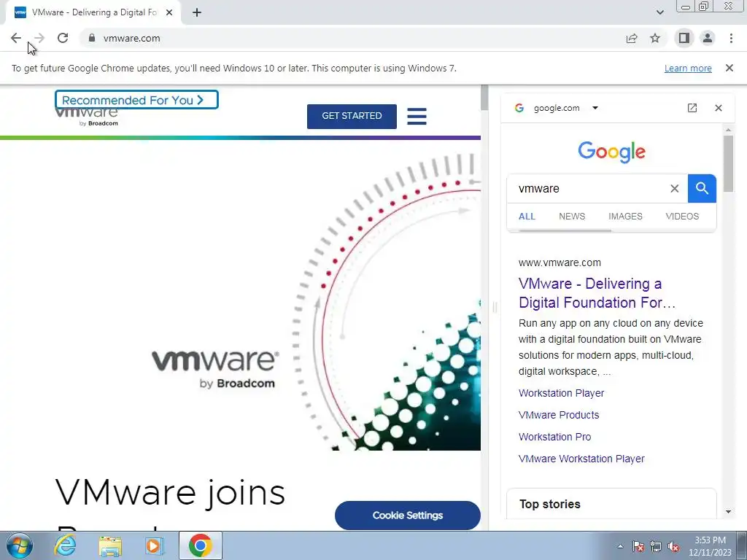
Task: Open the taskbar clock showing 3:53 PM
Action: click(x=710, y=546)
